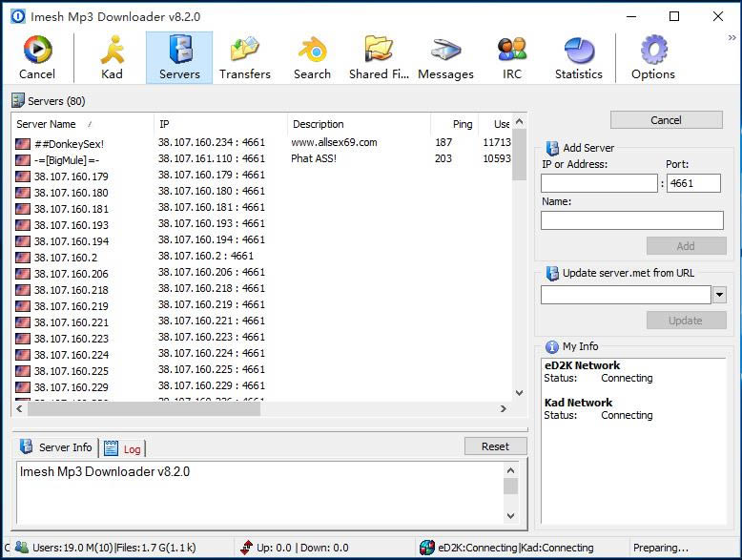Viewport: 742px width, 560px height.
Task: Focus the IP or Address input field
Action: click(x=599, y=183)
